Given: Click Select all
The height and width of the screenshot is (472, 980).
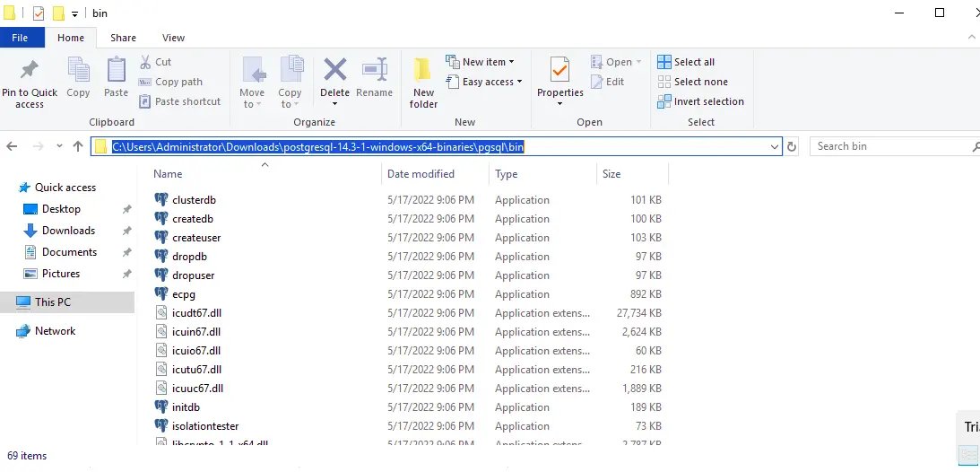Looking at the screenshot, I should [686, 62].
